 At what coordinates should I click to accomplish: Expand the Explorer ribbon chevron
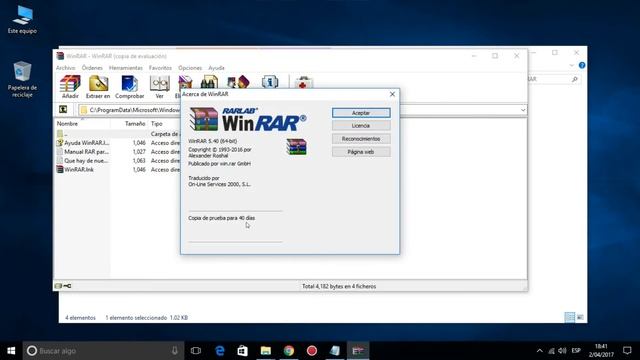click(x=571, y=65)
